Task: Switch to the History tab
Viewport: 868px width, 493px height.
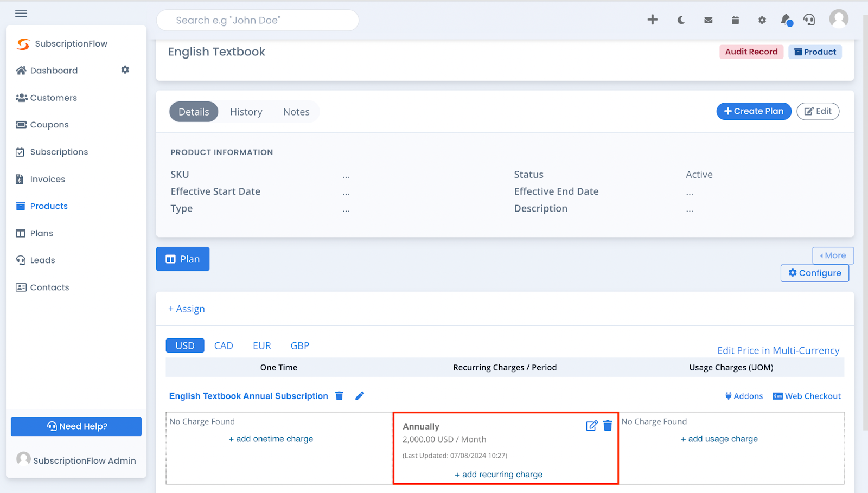Action: (x=246, y=112)
